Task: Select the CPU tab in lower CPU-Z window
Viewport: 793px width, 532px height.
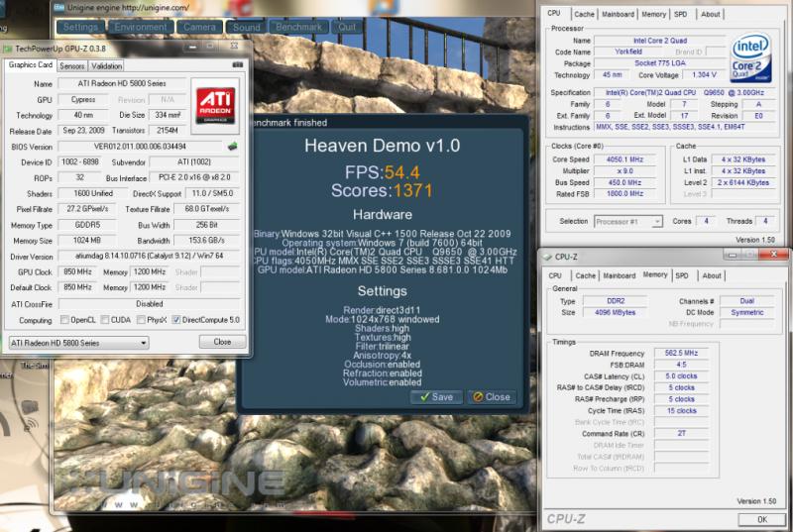Action: pyautogui.click(x=555, y=275)
